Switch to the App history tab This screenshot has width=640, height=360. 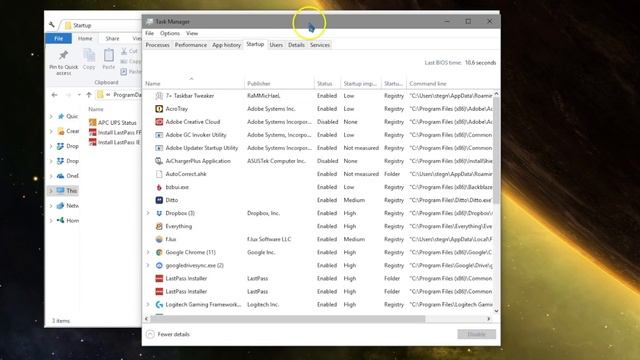point(227,45)
